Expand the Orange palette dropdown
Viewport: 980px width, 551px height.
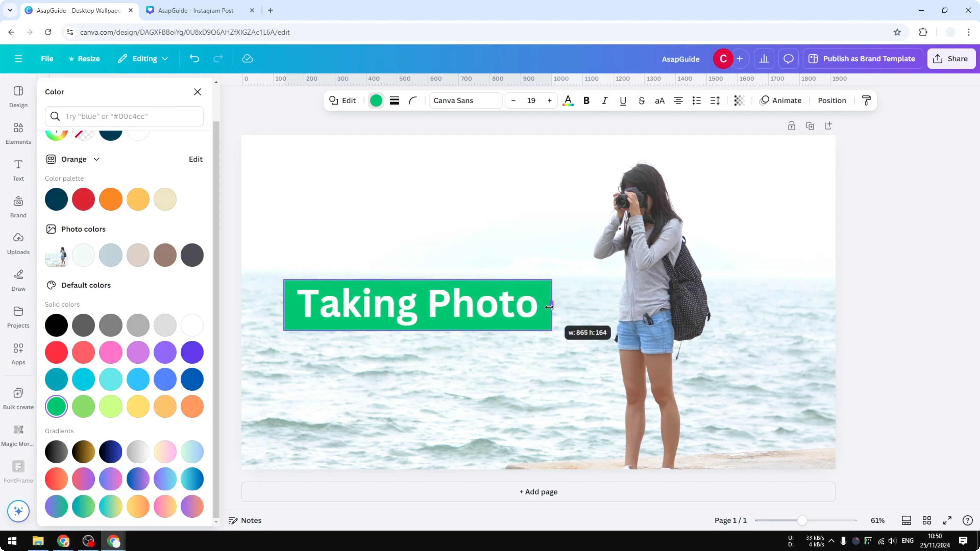(x=97, y=159)
